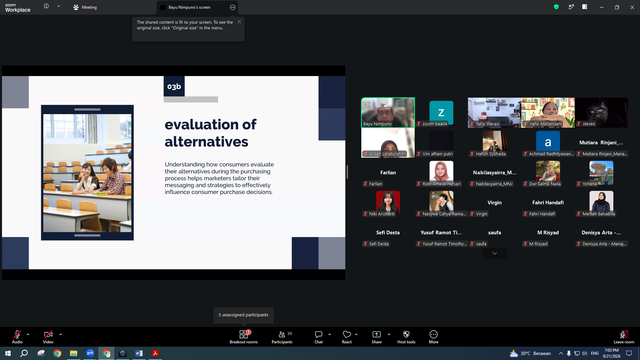Expand the video options arrow
The height and width of the screenshot is (360, 640).
point(60,334)
